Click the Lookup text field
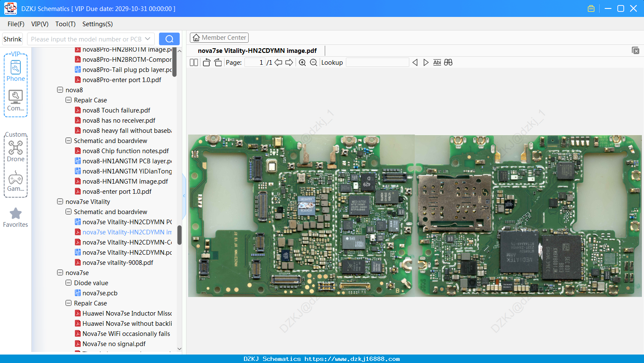This screenshot has width=644, height=363. coord(377,63)
